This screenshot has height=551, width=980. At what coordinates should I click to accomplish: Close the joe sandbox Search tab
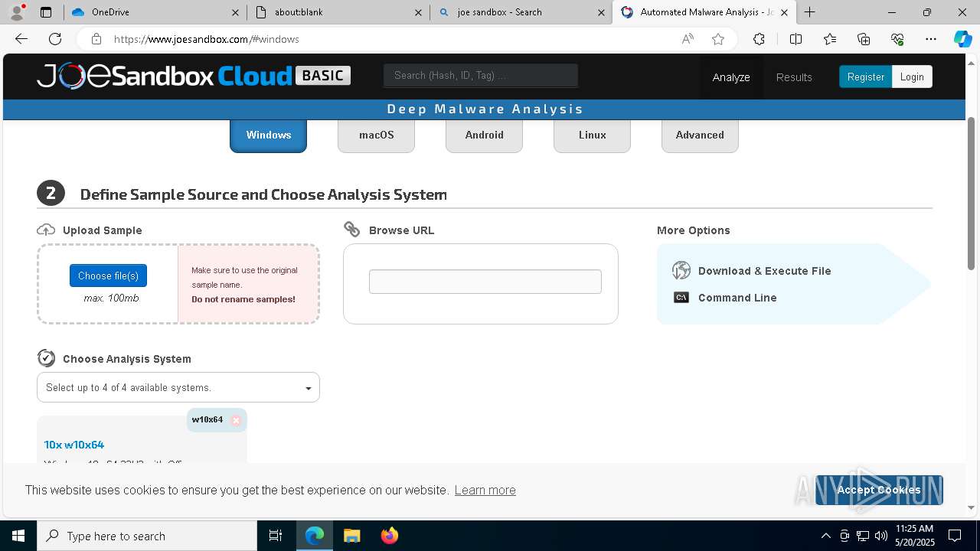coord(601,12)
